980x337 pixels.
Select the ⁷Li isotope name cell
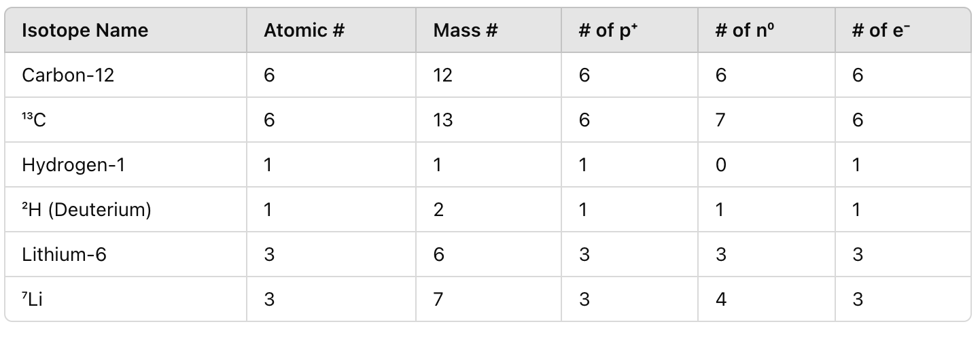[x=126, y=299]
